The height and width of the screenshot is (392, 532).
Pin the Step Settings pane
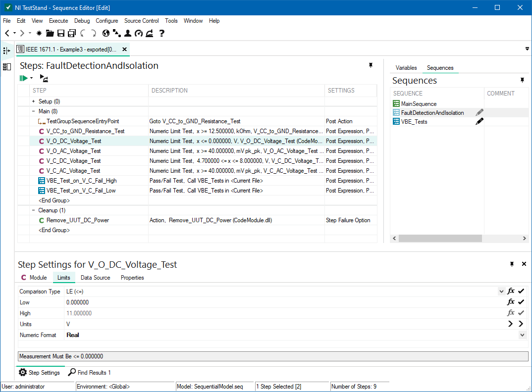point(512,264)
